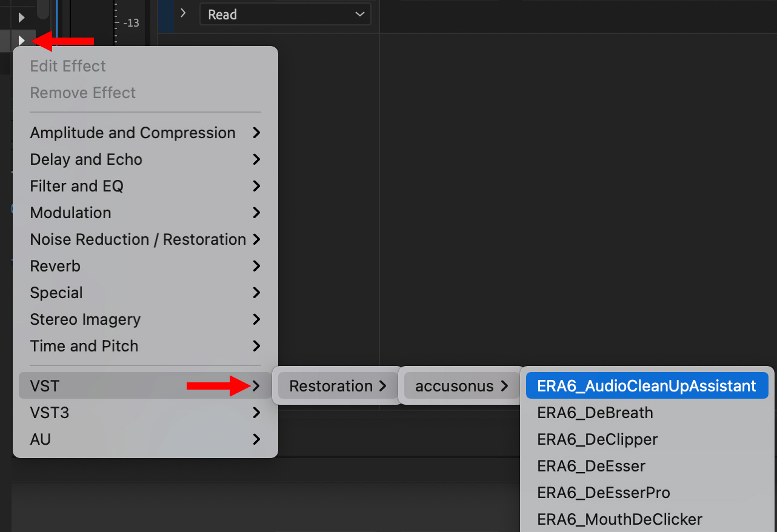
Task: Select the Restoration VST category
Action: (337, 386)
